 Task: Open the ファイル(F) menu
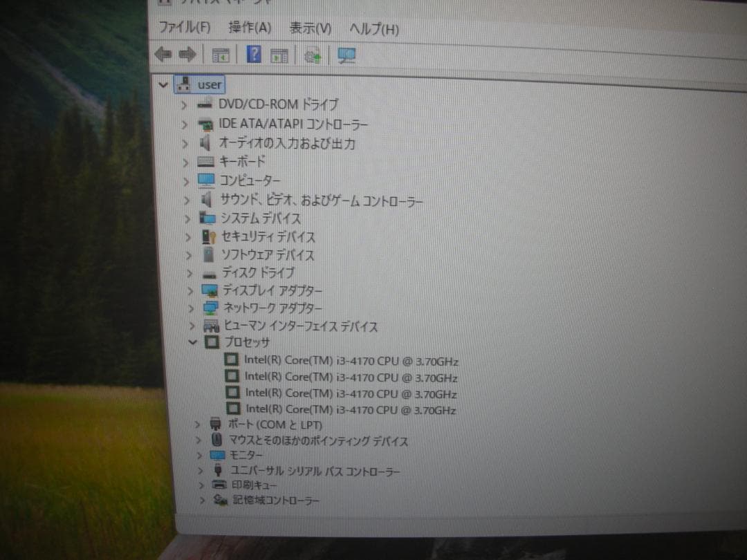point(184,29)
